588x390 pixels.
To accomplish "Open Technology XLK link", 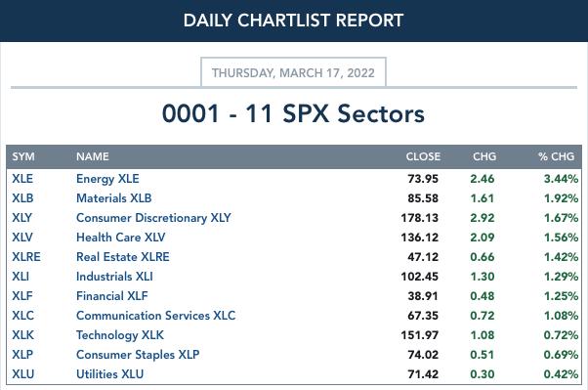I will click(119, 335).
